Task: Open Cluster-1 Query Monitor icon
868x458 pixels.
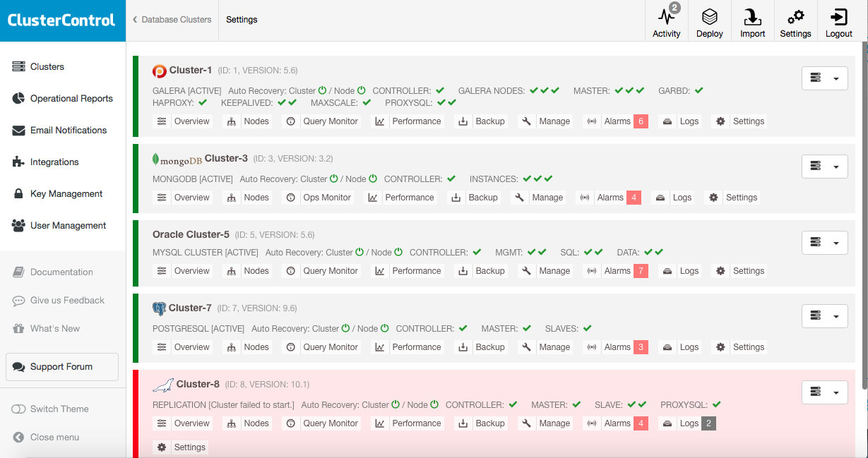Action: [290, 121]
